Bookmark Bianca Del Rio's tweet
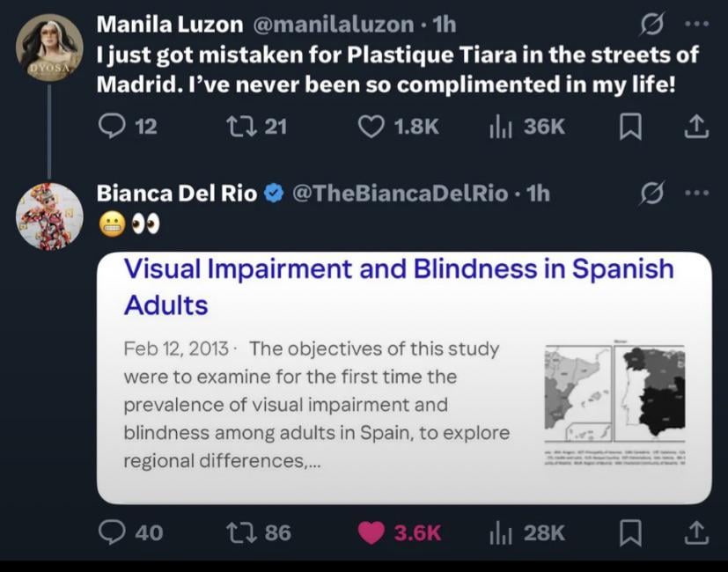The height and width of the screenshot is (572, 728). pyautogui.click(x=630, y=532)
